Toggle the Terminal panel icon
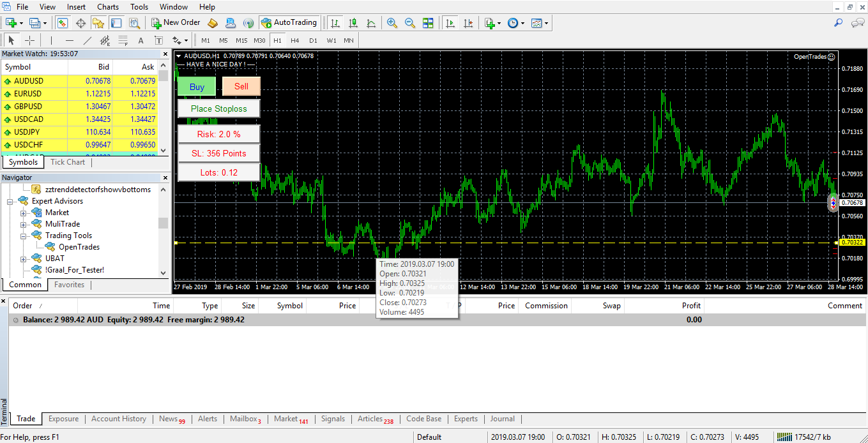868x443 pixels. point(116,23)
